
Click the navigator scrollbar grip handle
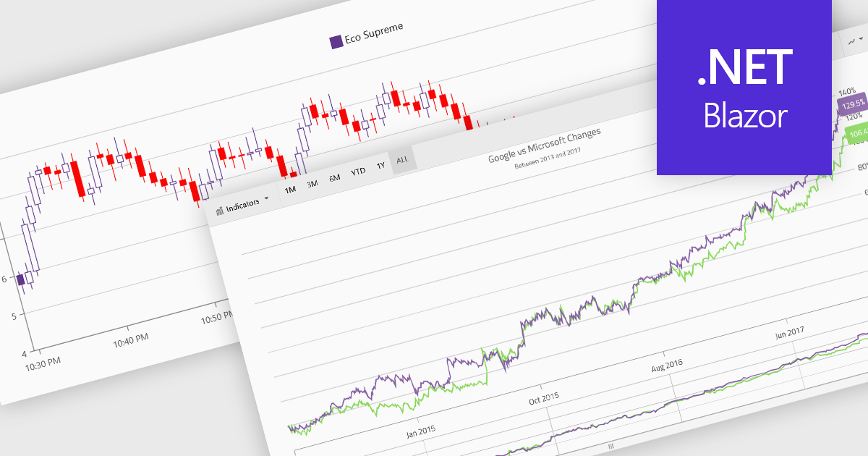pos(611,446)
